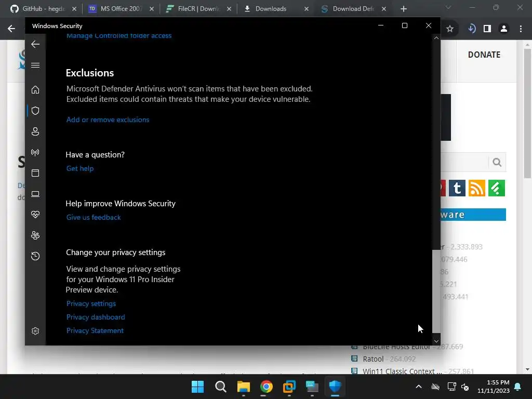This screenshot has width=532, height=399.
Task: Switch to the Download Defender tab
Action: pos(353,9)
